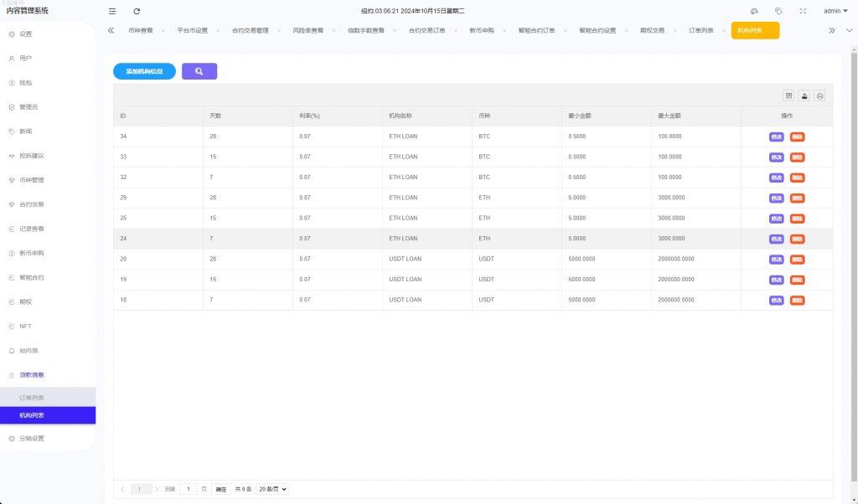
Task: Switch to the 期权交易 tab
Action: pyautogui.click(x=652, y=31)
